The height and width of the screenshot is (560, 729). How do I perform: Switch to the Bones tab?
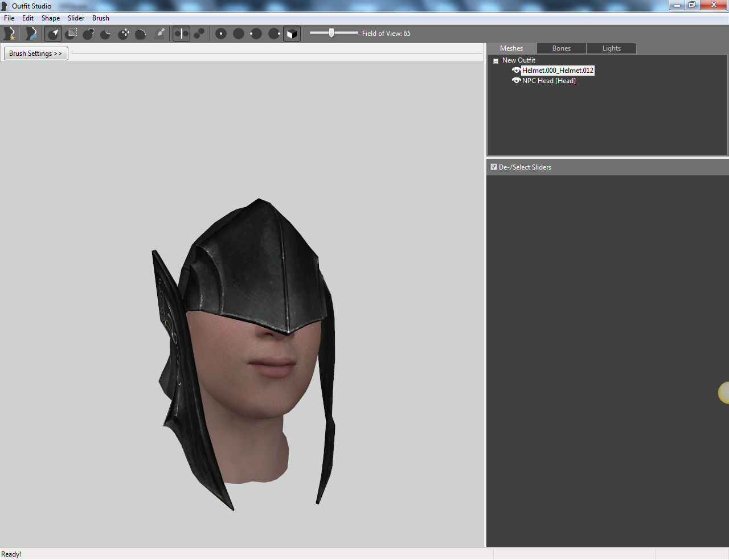(x=562, y=48)
